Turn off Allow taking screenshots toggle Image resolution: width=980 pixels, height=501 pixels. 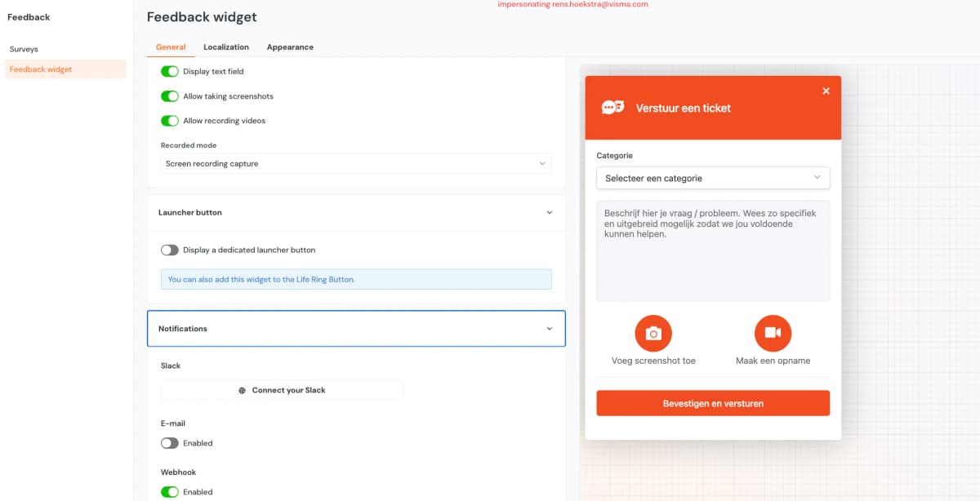(x=170, y=96)
